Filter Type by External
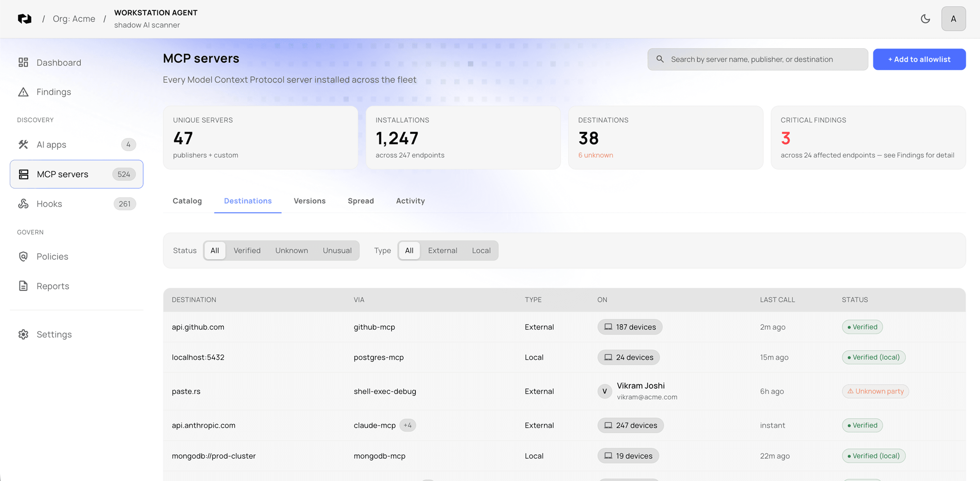This screenshot has width=980, height=481. click(x=442, y=250)
